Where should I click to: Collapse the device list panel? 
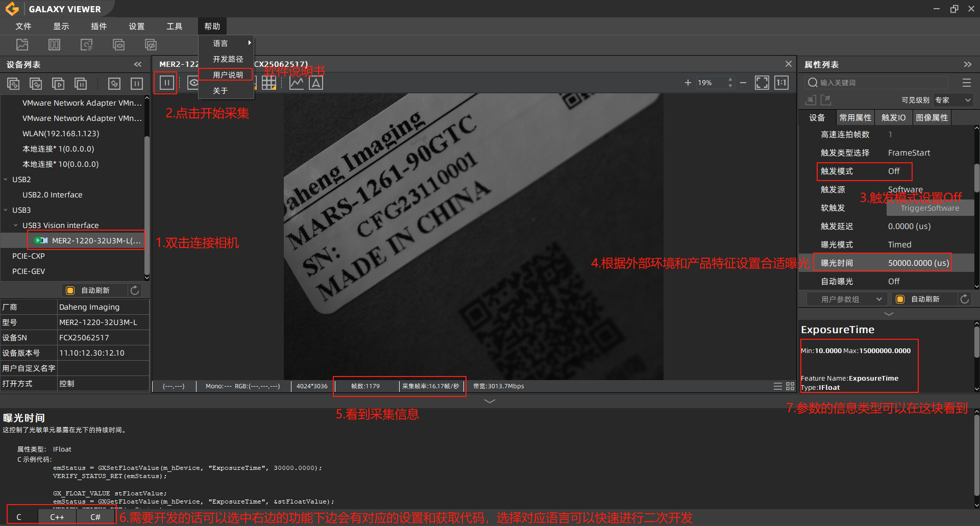point(138,64)
